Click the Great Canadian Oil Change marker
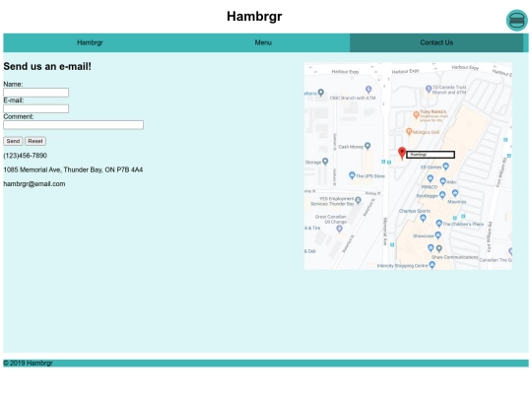Screen dimensions: 532x399 point(339,229)
